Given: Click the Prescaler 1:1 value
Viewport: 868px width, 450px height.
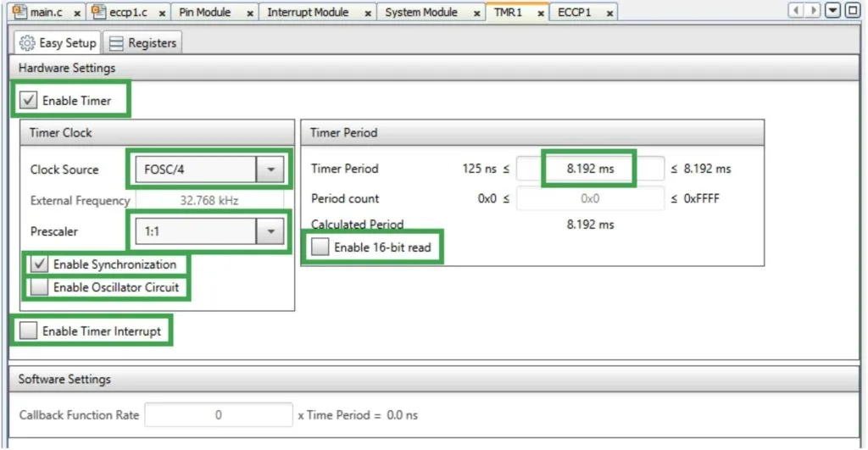Looking at the screenshot, I should click(153, 231).
